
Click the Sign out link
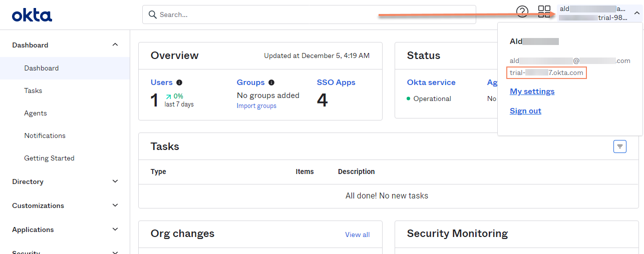pos(525,111)
